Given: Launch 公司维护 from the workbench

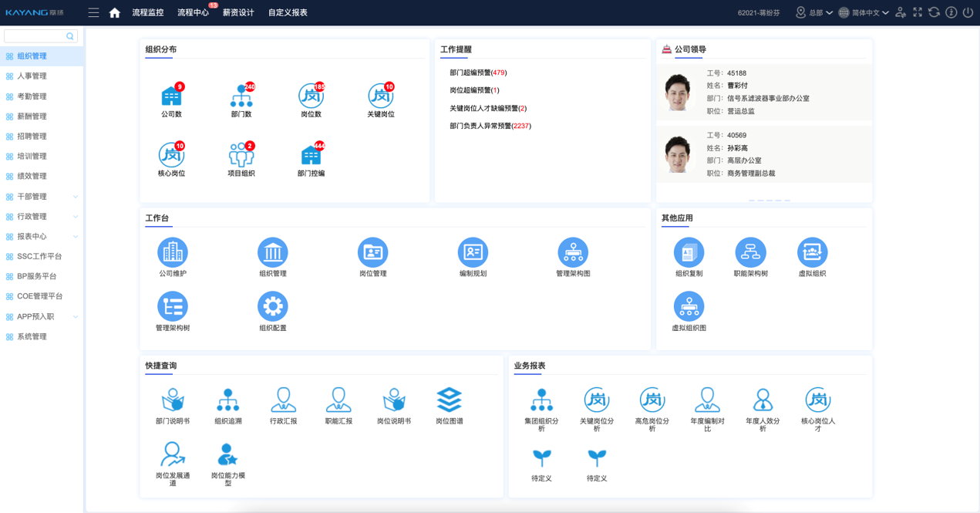Looking at the screenshot, I should (x=173, y=252).
